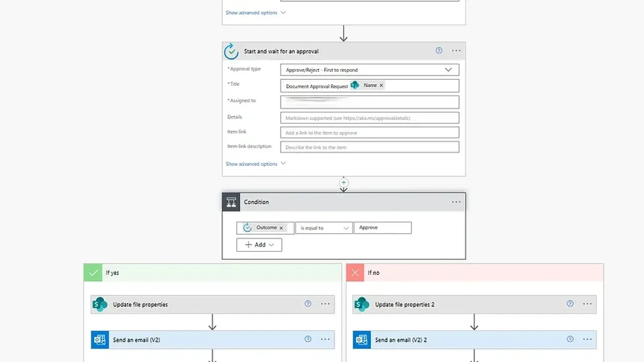Open ellipsis menu for Update file properties 2
This screenshot has height=362, width=644.
coord(587,304)
